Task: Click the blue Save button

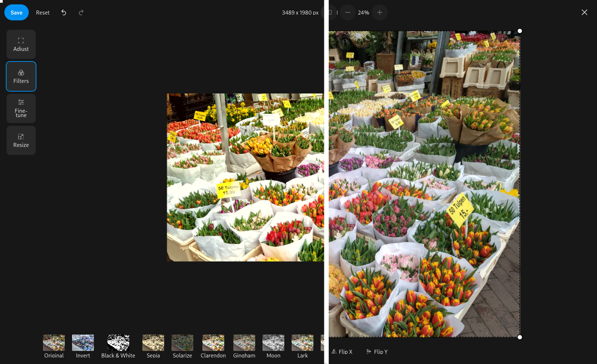Action: point(16,12)
